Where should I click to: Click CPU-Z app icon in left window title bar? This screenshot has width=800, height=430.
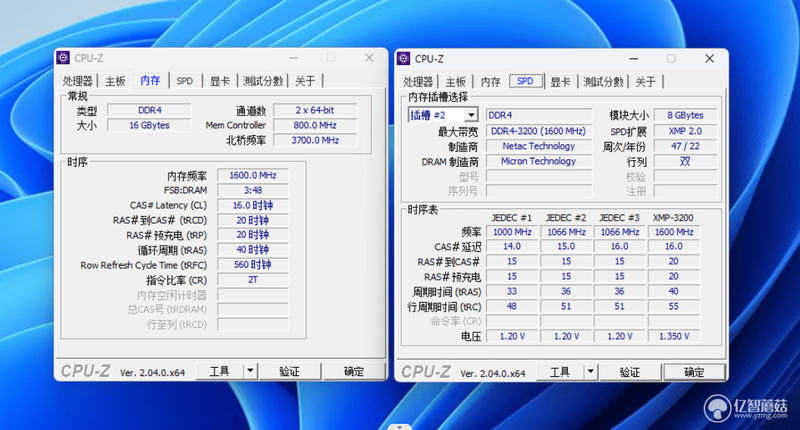[x=63, y=58]
